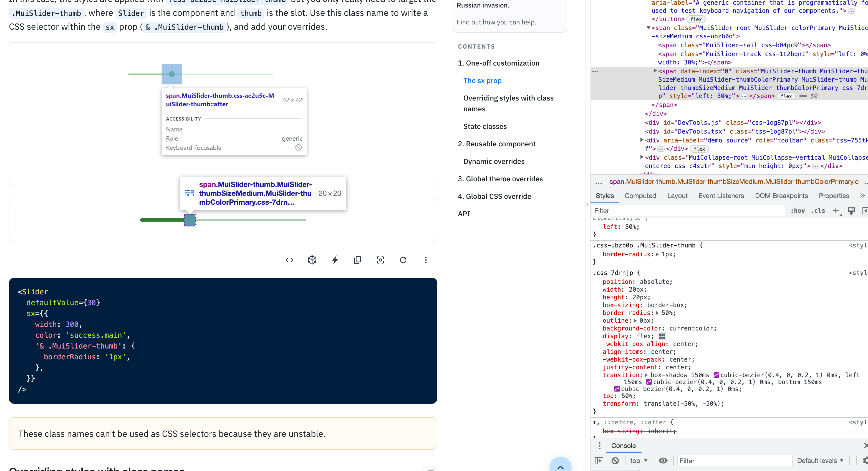Reset the demo with refresh icon
Viewport: 868px width, 471px height.
(403, 260)
